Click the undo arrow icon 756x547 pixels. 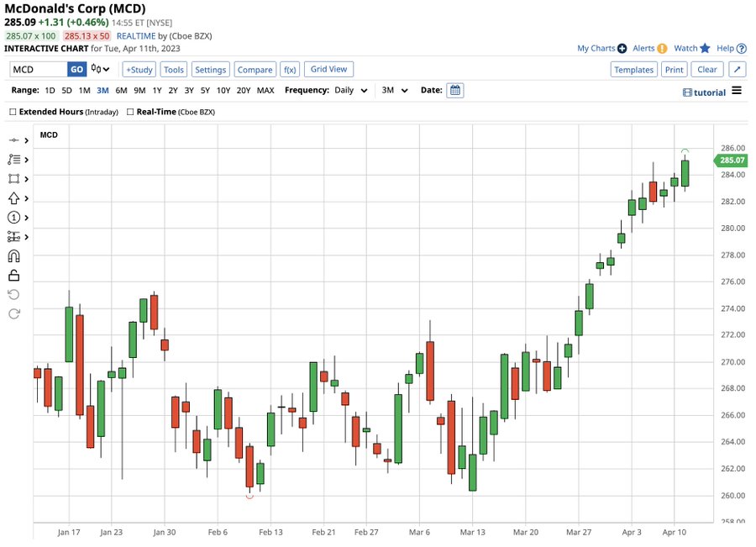pos(14,295)
